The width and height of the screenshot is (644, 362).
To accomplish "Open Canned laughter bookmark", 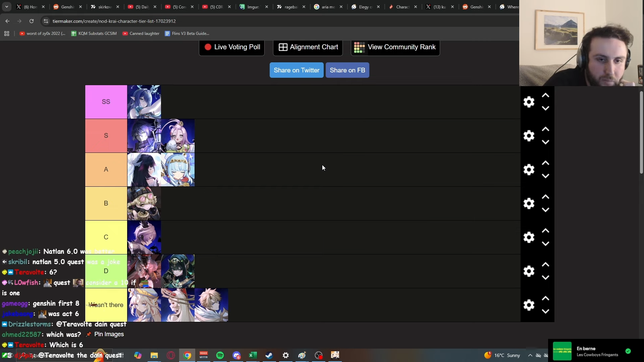I will [141, 34].
